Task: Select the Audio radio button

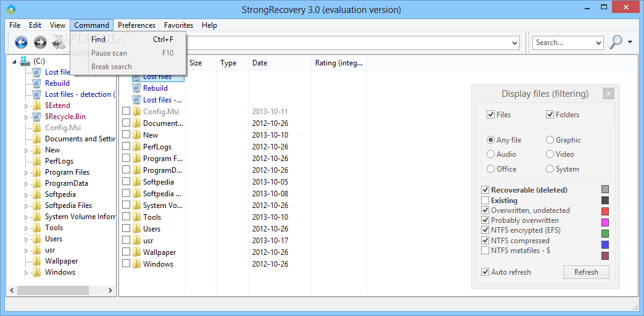Action: (490, 154)
